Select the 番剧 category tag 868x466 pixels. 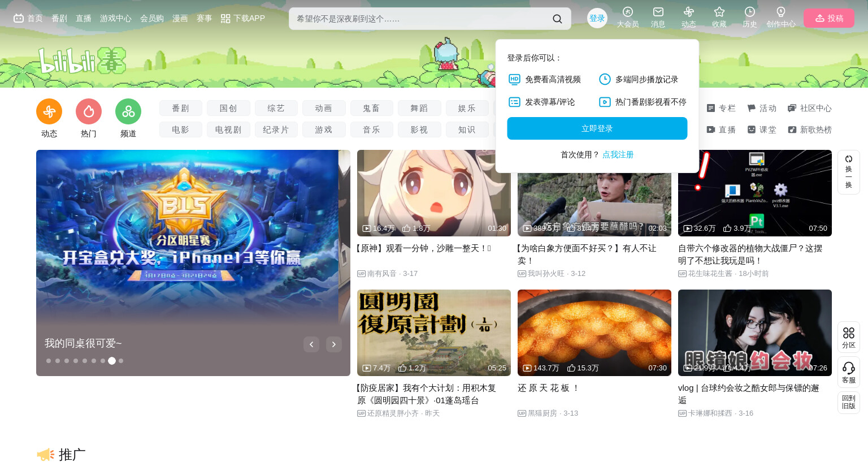[x=181, y=108]
